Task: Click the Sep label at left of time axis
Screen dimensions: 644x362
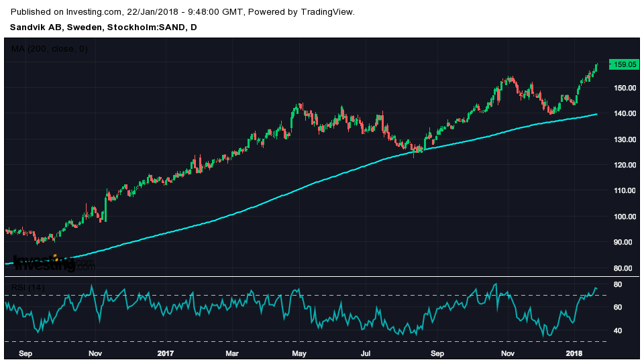Action: pos(25,353)
